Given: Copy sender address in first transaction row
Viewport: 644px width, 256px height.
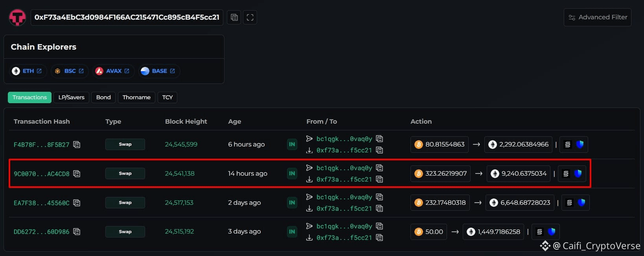Looking at the screenshot, I should pyautogui.click(x=379, y=139).
